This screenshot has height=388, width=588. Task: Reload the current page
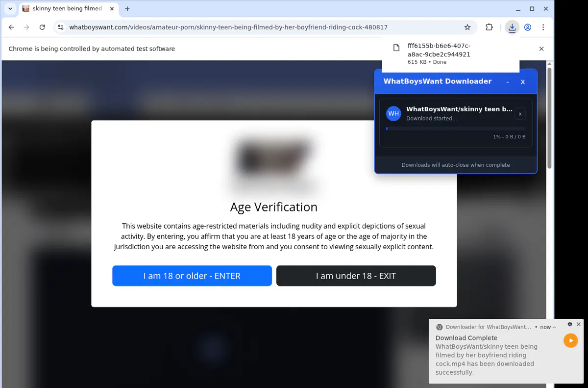(x=42, y=27)
